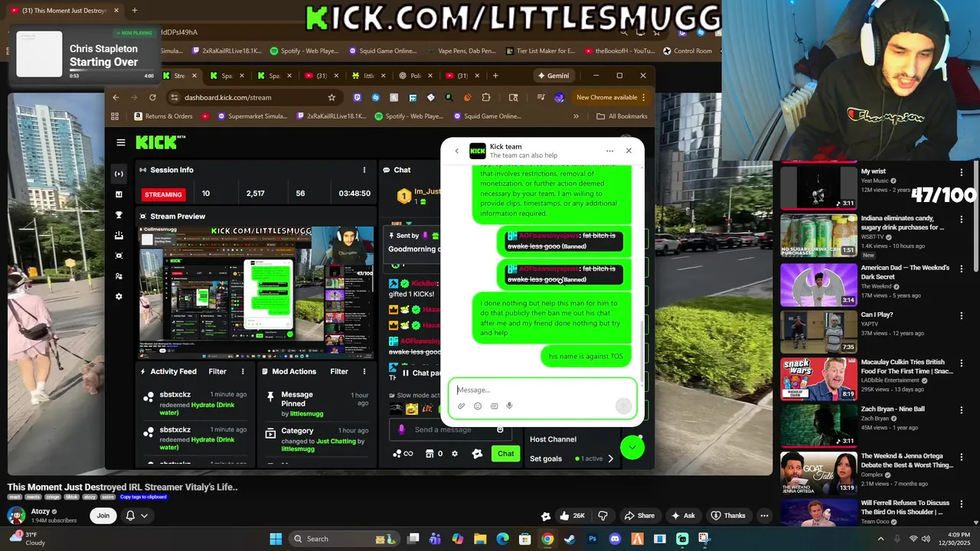Open the bookmarks overflow chevron

[x=576, y=116]
